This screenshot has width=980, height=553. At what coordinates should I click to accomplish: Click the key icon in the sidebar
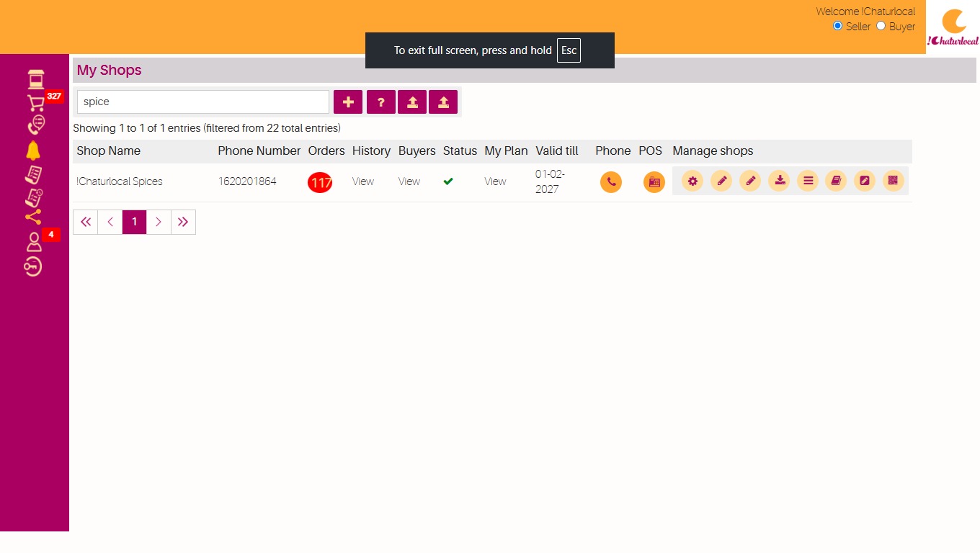[x=33, y=266]
